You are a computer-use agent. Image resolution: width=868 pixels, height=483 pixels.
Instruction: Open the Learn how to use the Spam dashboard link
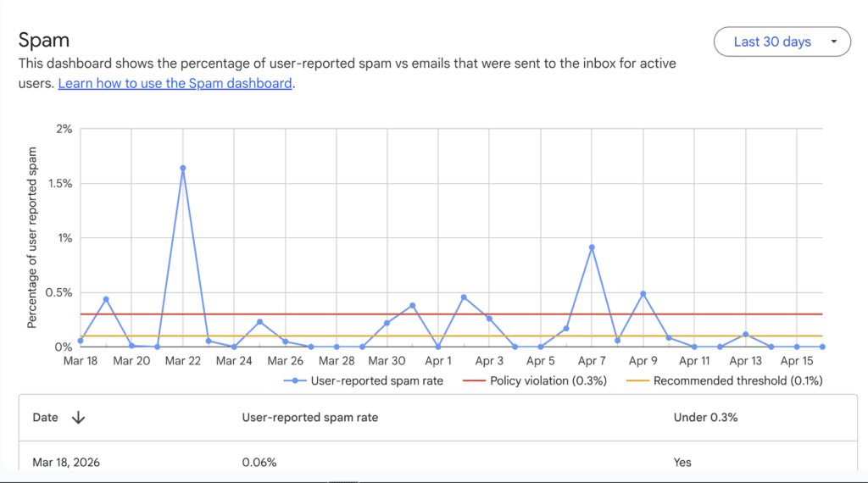(x=175, y=84)
